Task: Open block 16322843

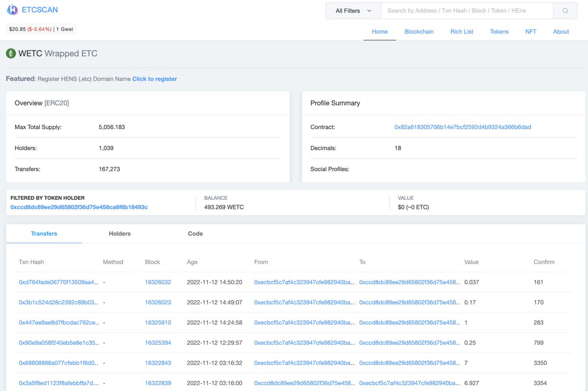Action: (158, 363)
